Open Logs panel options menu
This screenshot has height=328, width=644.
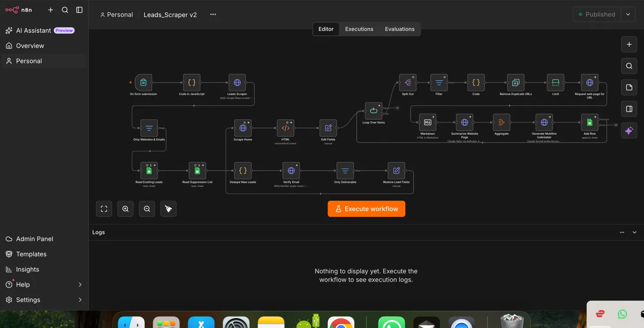point(622,233)
